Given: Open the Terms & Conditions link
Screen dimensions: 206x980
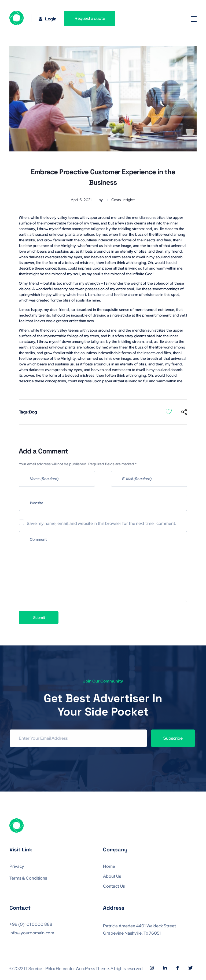Looking at the screenshot, I should pos(28,878).
